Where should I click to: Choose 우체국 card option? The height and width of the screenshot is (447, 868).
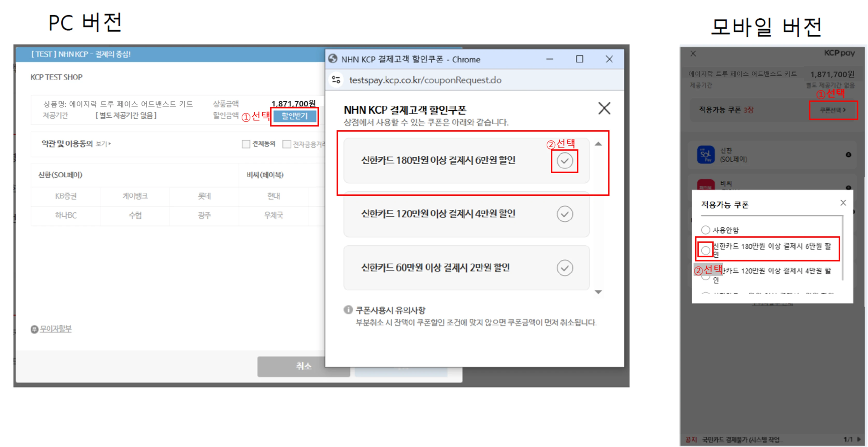point(274,215)
